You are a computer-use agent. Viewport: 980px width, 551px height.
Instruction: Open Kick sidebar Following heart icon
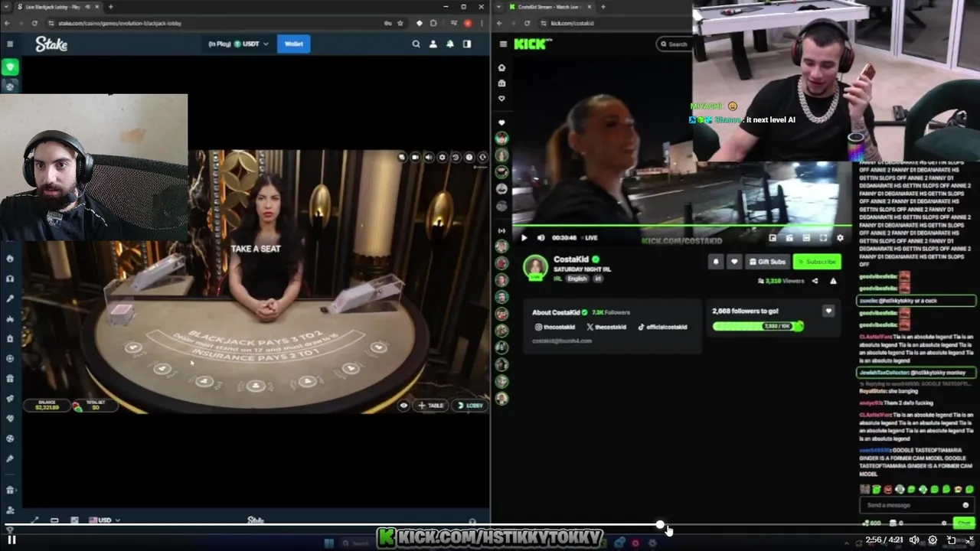(x=501, y=99)
